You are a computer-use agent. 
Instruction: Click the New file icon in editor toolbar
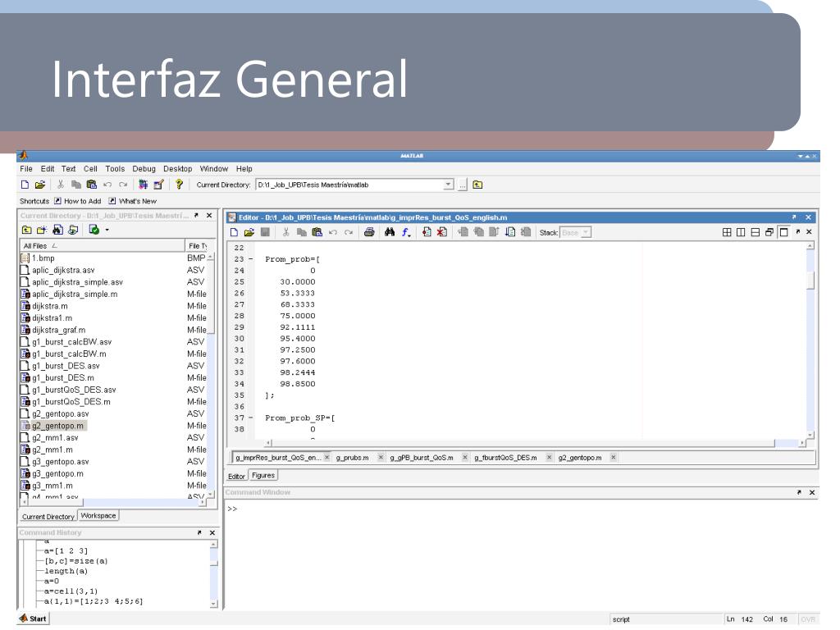234,232
